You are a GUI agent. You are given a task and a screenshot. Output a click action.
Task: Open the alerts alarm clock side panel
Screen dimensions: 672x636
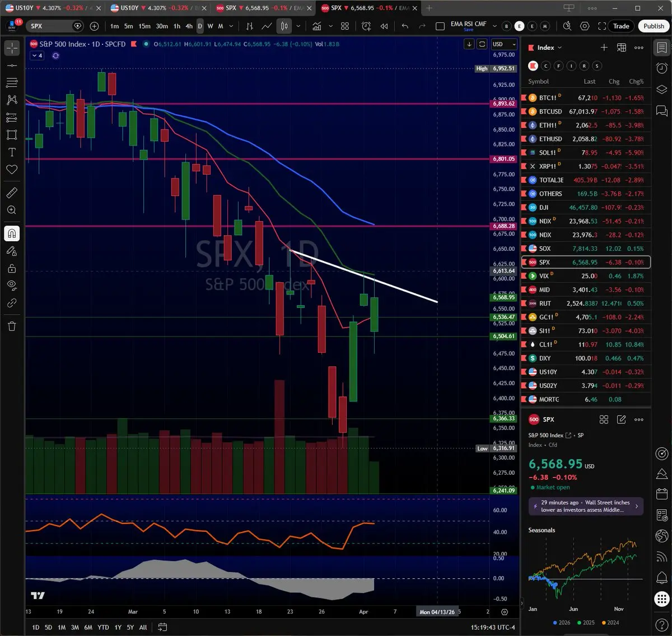(x=661, y=68)
